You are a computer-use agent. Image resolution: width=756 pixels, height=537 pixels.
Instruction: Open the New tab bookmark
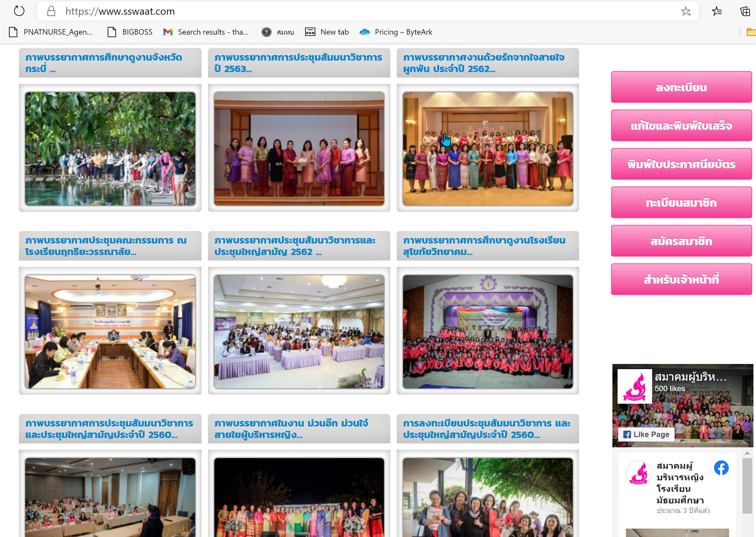[327, 32]
